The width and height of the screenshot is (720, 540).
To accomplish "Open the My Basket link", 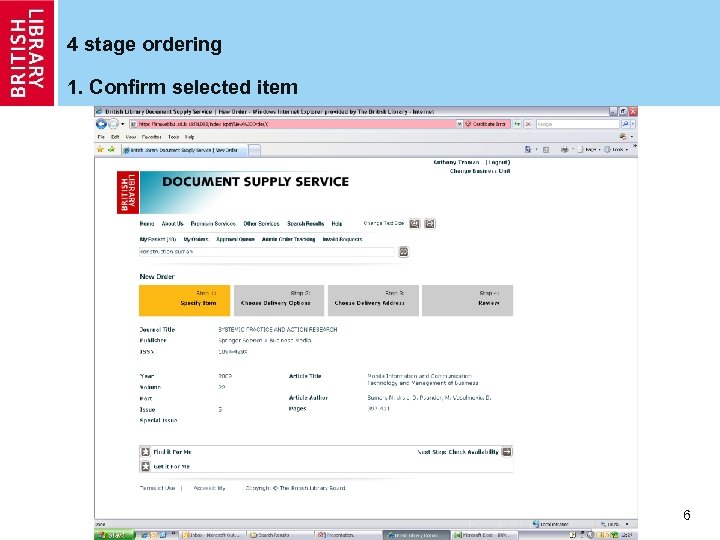I will (158, 239).
